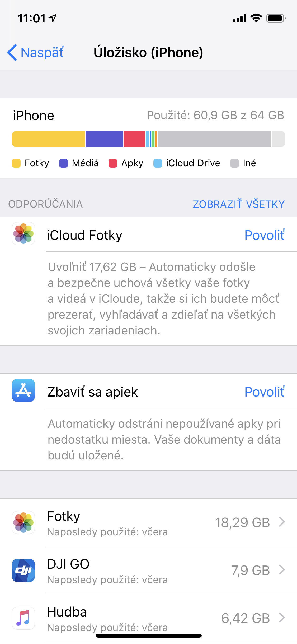Expand DJI GO 7,9 GB chevron

pos(282,570)
